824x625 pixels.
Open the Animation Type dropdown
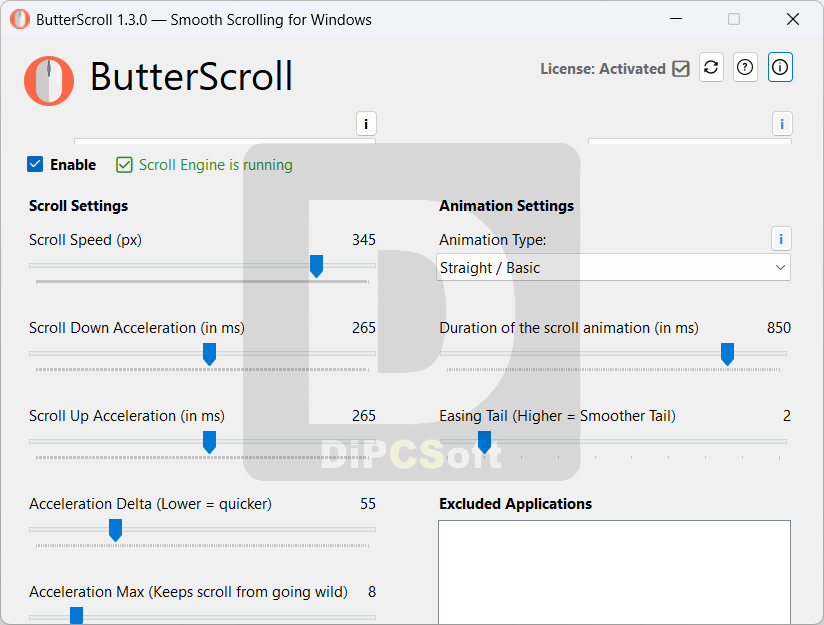click(x=613, y=268)
